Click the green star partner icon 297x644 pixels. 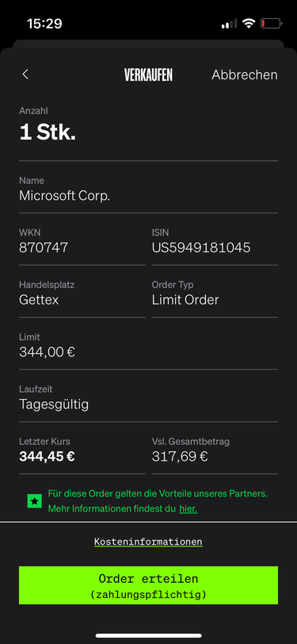click(x=35, y=501)
